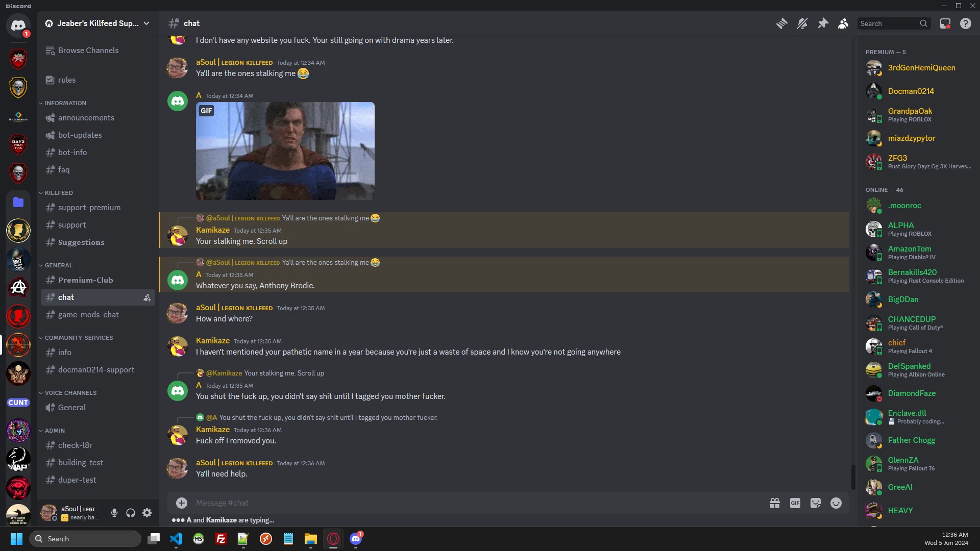Open the Suggestions channel
This screenshot has width=980, height=551.
[97, 242]
